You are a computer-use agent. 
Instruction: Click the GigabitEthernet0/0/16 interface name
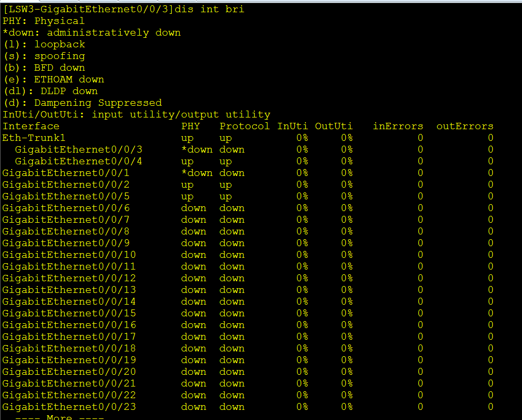(69, 325)
